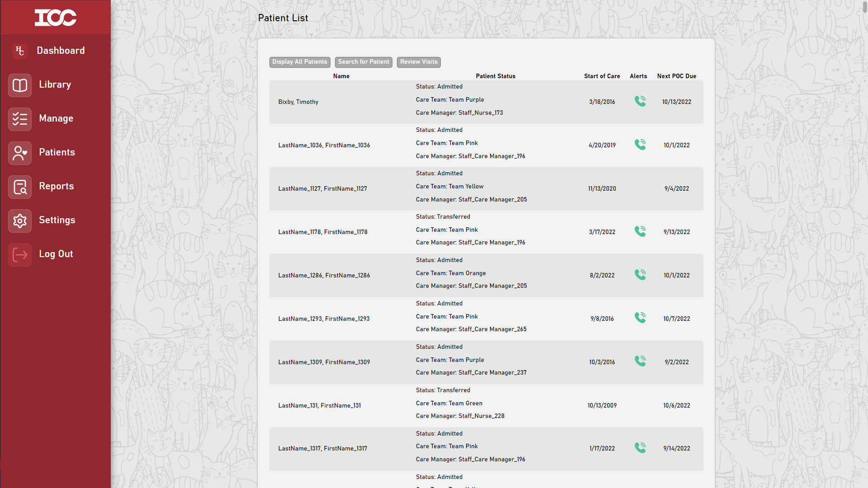This screenshot has height=488, width=868.
Task: Select the phone alert for LastName_1178
Action: 640,231
